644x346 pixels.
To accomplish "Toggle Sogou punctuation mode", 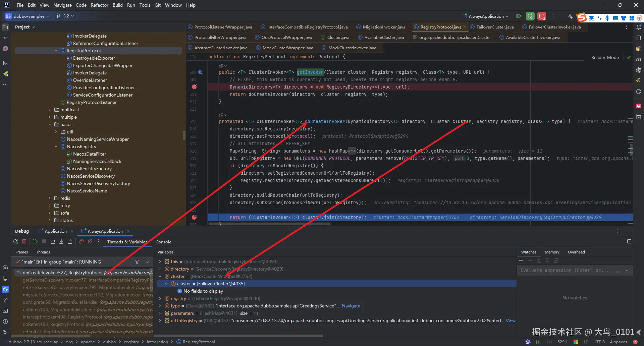I will click(599, 18).
